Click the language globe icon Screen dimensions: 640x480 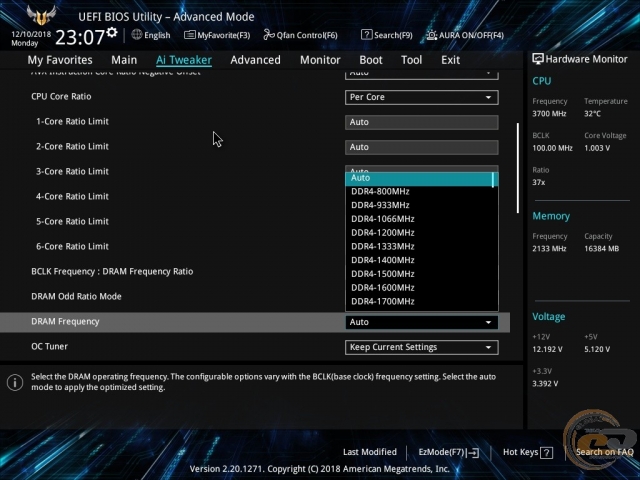point(137,35)
